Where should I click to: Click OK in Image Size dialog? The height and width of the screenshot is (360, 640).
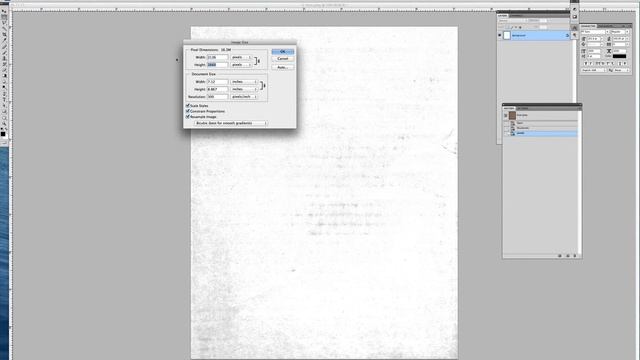[x=282, y=51]
